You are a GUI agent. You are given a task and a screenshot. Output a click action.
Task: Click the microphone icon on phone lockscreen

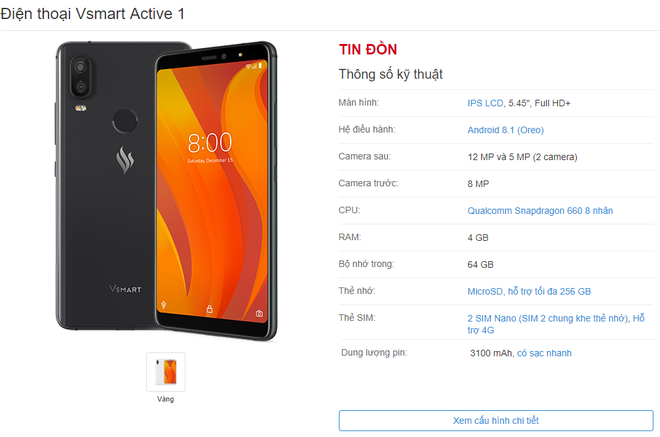tap(164, 304)
